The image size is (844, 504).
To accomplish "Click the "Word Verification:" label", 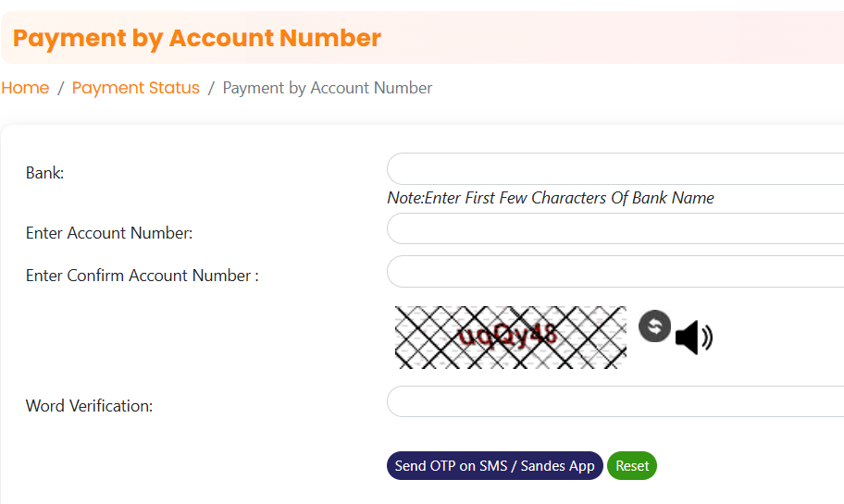I will (x=89, y=406).
